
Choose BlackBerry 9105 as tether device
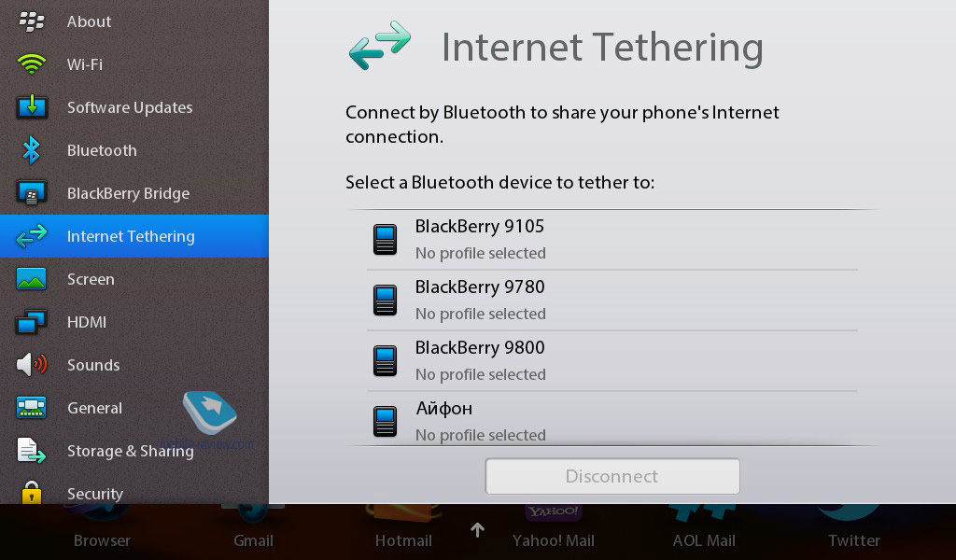pyautogui.click(x=612, y=240)
